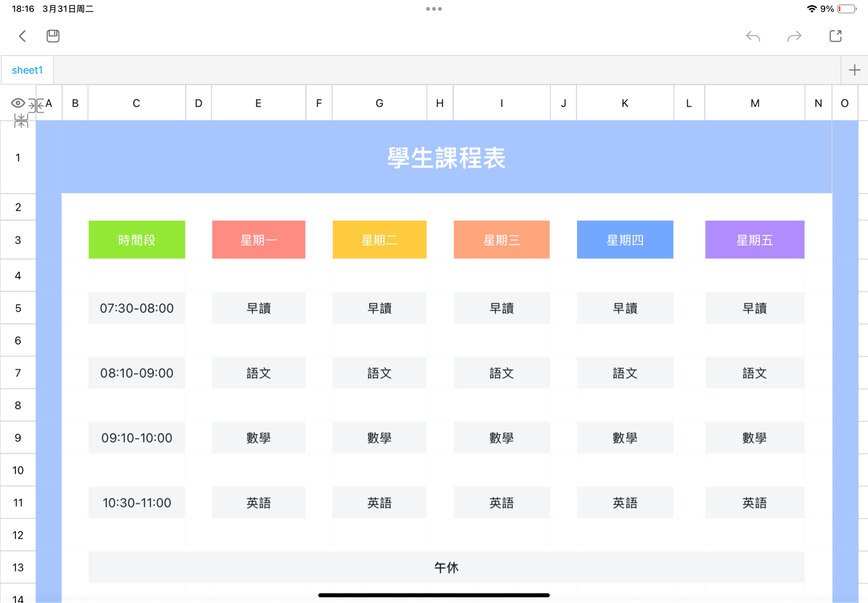The width and height of the screenshot is (868, 603).
Task: Tap the home indicator bar at bottom
Action: point(434,595)
